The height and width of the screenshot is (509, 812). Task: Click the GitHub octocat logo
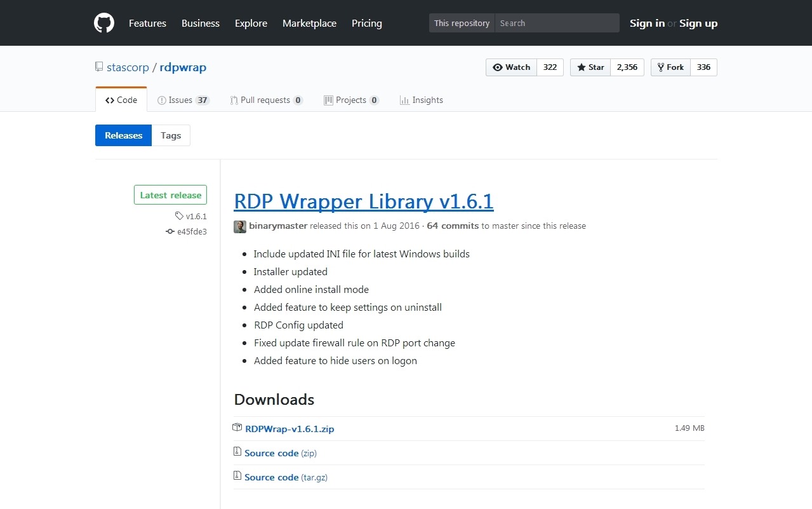point(104,24)
